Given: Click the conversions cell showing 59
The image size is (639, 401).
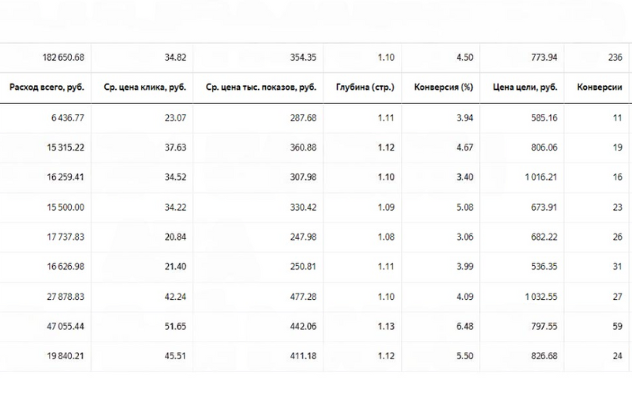Looking at the screenshot, I should (x=615, y=326).
